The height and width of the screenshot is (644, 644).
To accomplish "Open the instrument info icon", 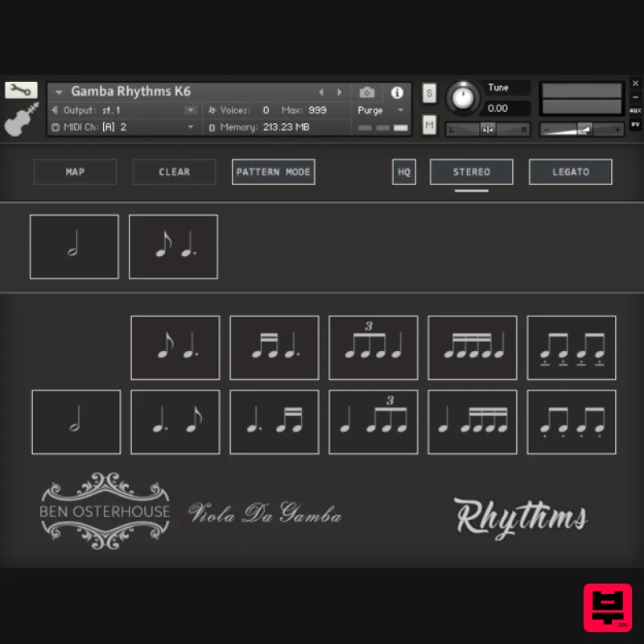I will (x=397, y=93).
